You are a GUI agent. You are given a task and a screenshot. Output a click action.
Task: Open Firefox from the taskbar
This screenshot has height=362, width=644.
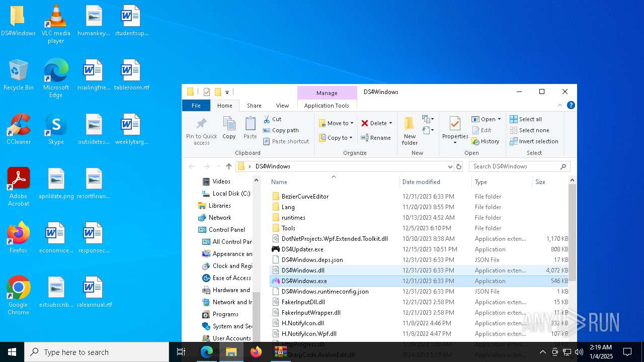point(256,352)
